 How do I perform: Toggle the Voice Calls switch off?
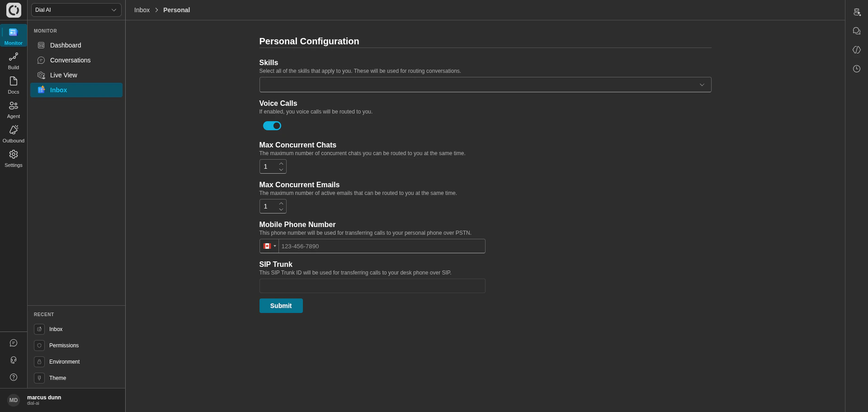tap(272, 126)
